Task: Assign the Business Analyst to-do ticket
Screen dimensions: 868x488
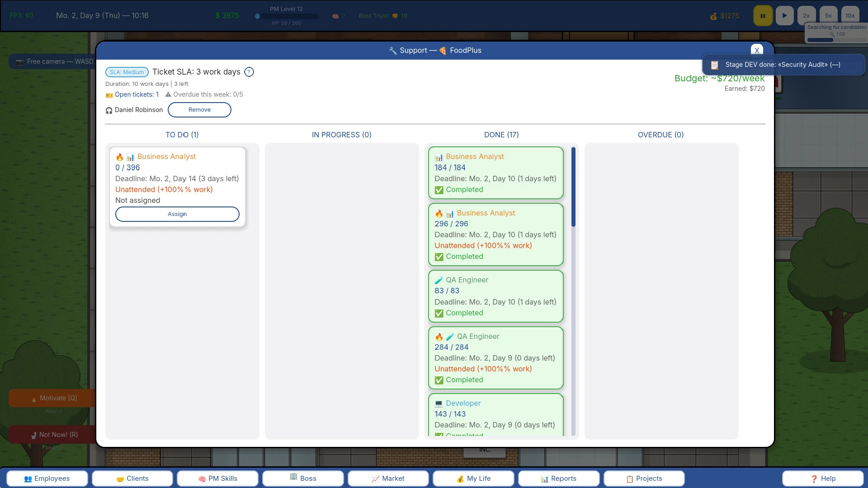Action: coord(177,214)
